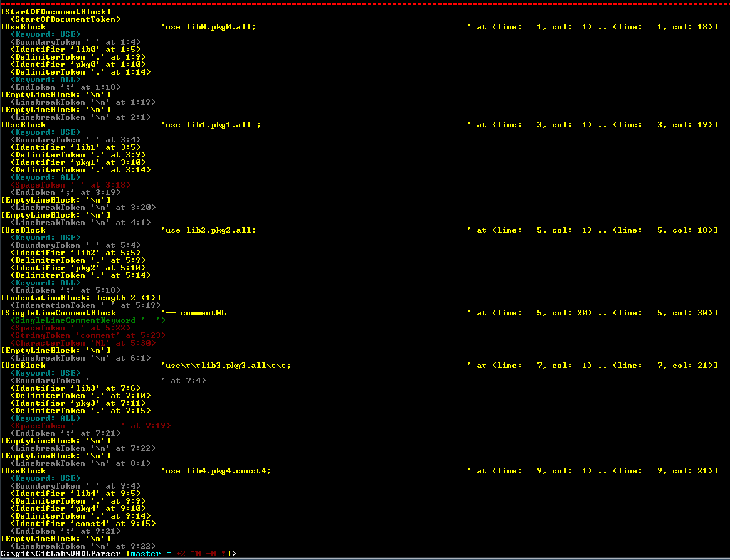This screenshot has width=730, height=560.
Task: Select Identifier 'const4' at 9:15
Action: point(83,523)
